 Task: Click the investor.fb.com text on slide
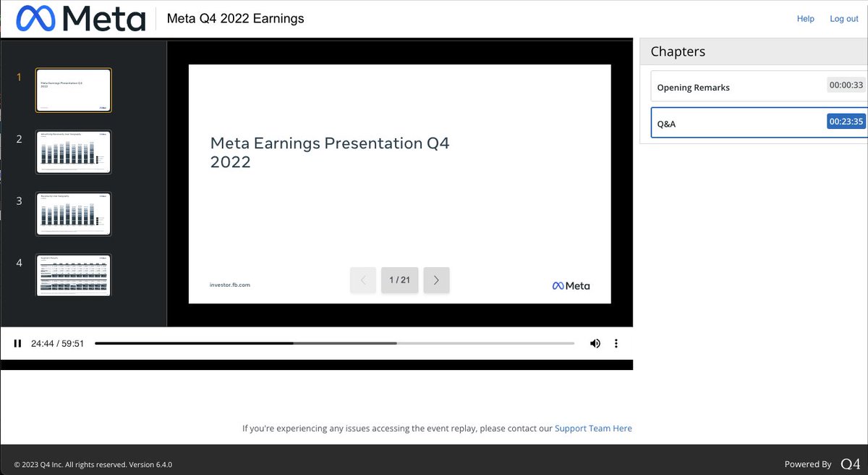[x=230, y=285]
